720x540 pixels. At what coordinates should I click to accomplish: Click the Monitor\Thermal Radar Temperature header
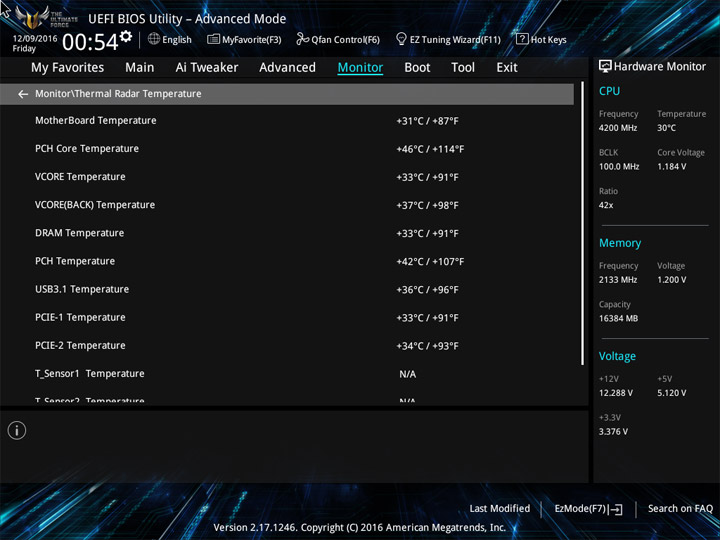click(287, 94)
